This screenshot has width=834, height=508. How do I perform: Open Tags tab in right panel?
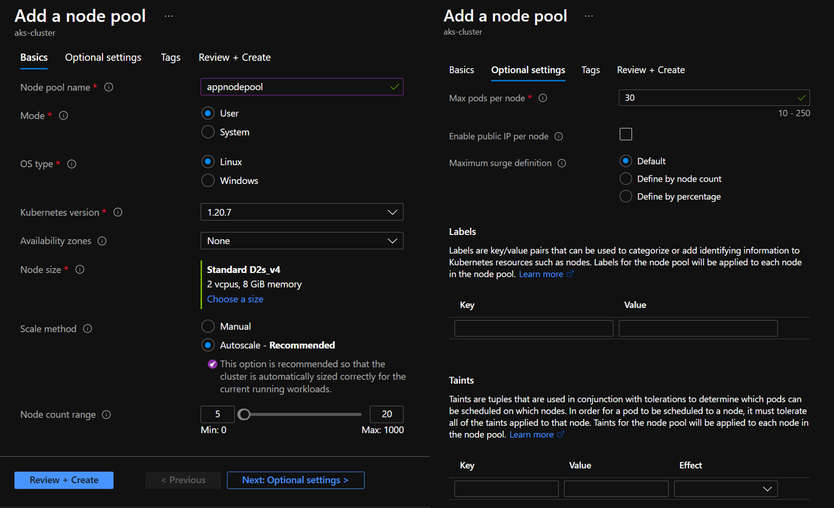click(x=590, y=70)
